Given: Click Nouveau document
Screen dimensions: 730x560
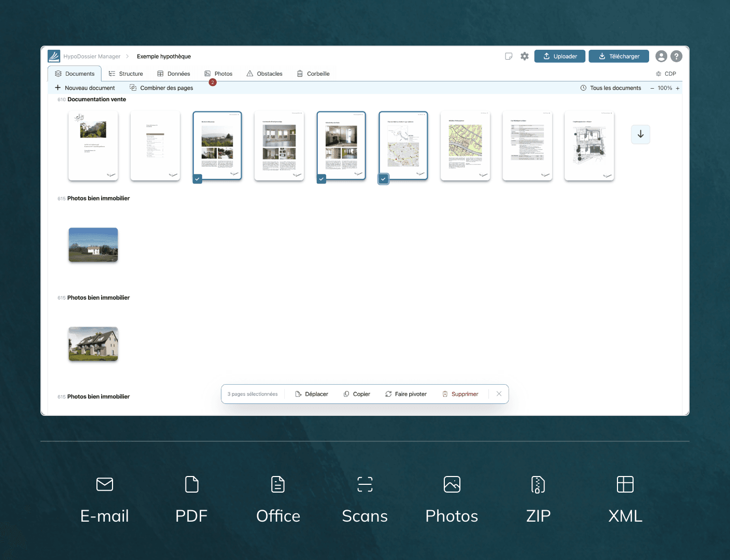Looking at the screenshot, I should click(85, 88).
